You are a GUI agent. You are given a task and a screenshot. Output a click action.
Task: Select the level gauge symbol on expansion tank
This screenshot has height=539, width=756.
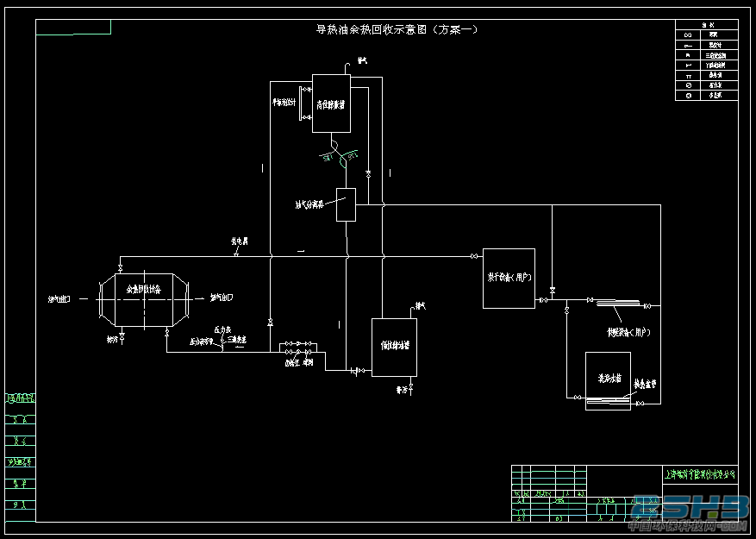(306, 103)
